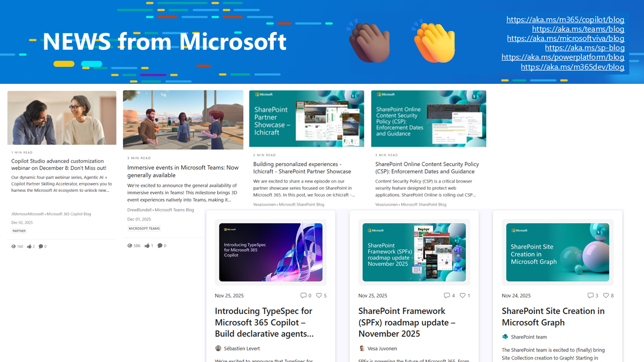This screenshot has height=362, width=644.
Task: Click Microsoft 365 Copilot Blog label
Action: (x=69, y=214)
